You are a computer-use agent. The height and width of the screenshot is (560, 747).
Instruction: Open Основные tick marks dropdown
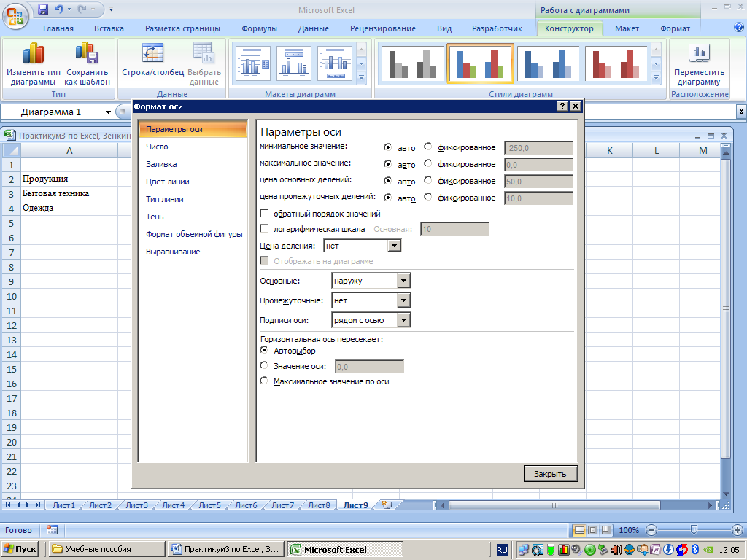(403, 281)
